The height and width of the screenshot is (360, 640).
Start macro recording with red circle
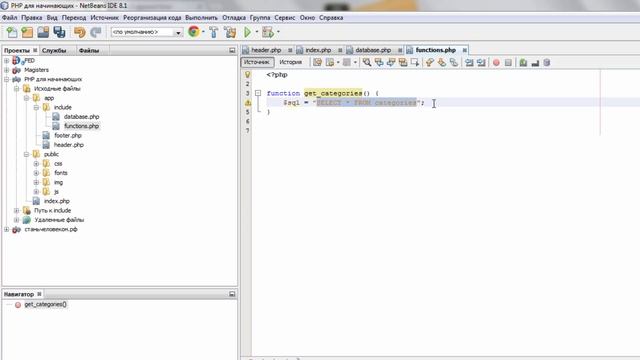496,62
